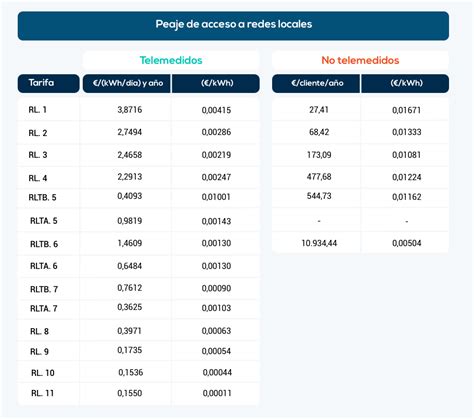This screenshot has height=419, width=474.
Task: Click the value '477,68'
Action: tap(319, 177)
